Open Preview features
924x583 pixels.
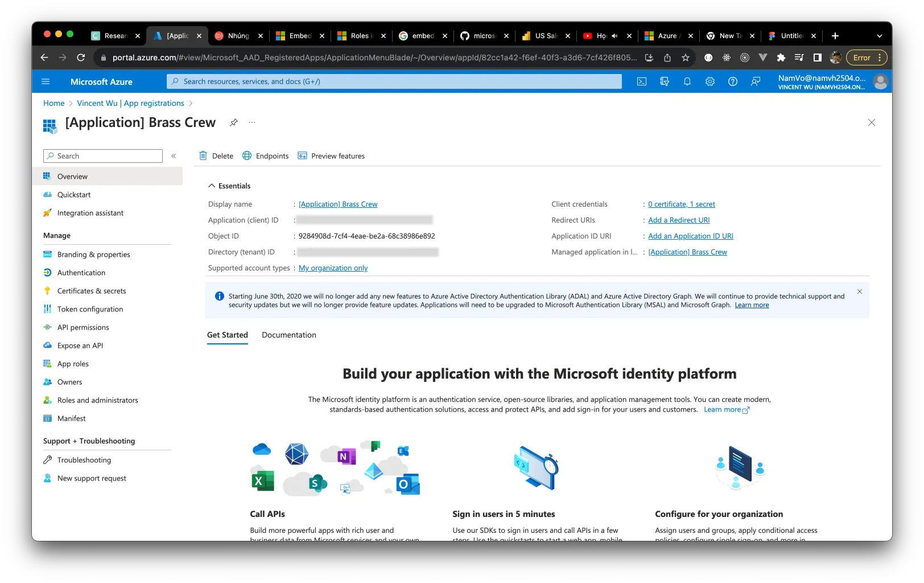point(331,155)
